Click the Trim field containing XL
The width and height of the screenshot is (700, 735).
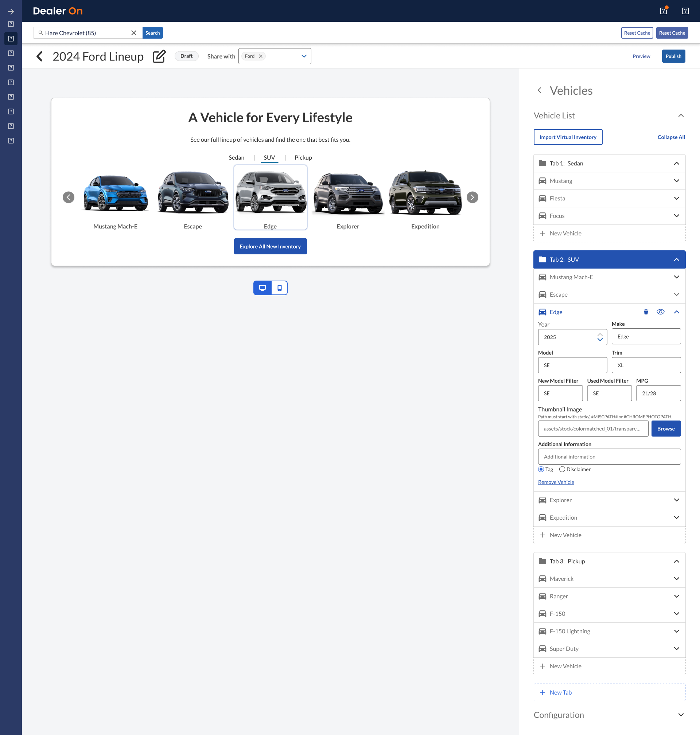click(646, 365)
